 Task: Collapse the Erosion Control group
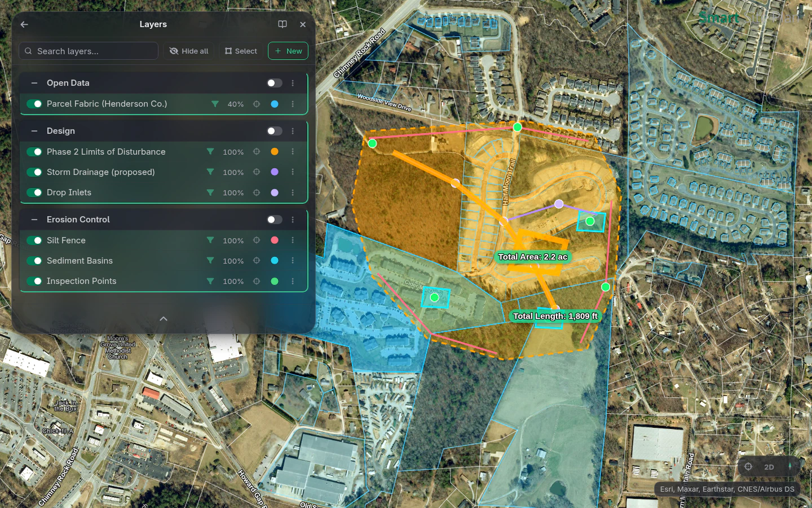(x=34, y=220)
